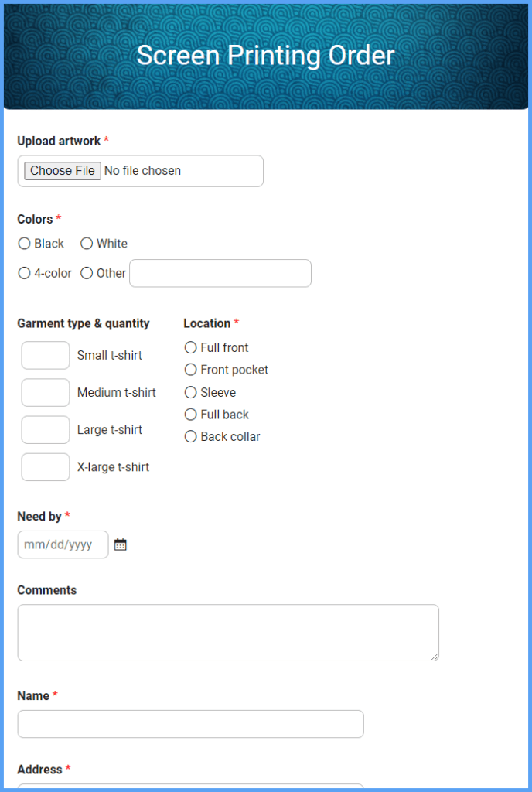
Task: Select Back collar location option
Action: click(x=191, y=437)
